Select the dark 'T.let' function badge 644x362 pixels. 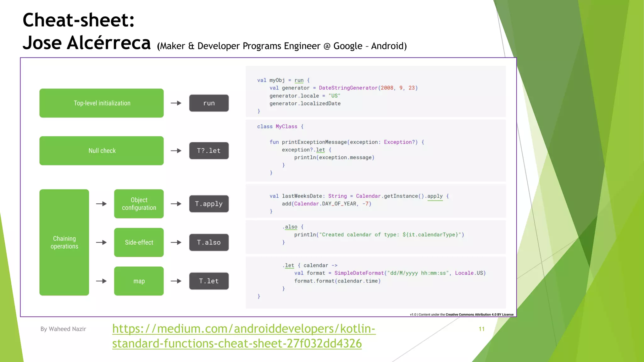pos(209,281)
